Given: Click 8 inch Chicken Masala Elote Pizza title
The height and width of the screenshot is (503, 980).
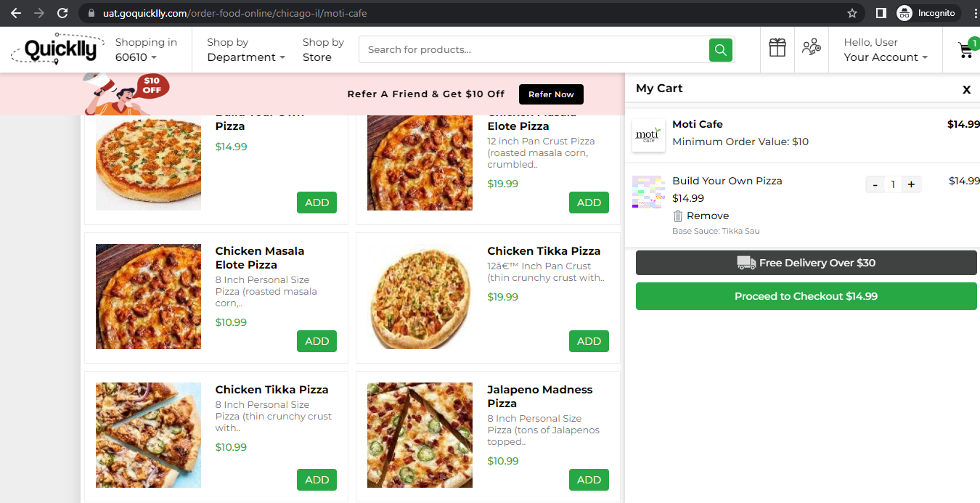Looking at the screenshot, I should click(260, 258).
